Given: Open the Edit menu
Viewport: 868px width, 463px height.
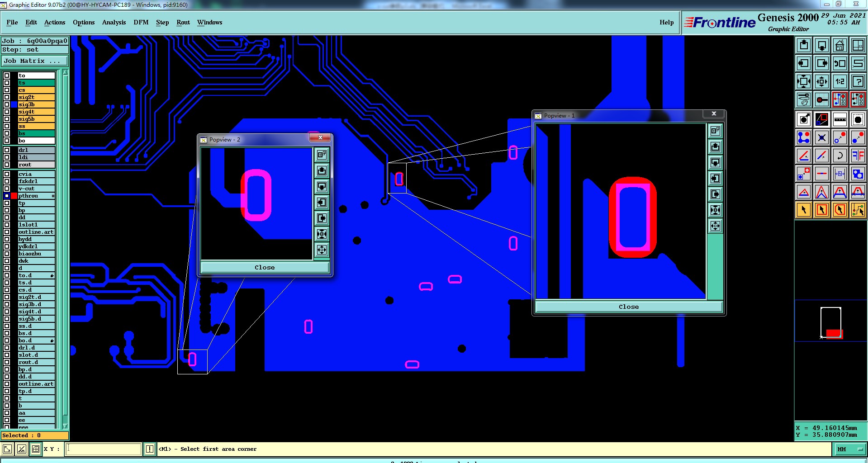Looking at the screenshot, I should click(31, 22).
